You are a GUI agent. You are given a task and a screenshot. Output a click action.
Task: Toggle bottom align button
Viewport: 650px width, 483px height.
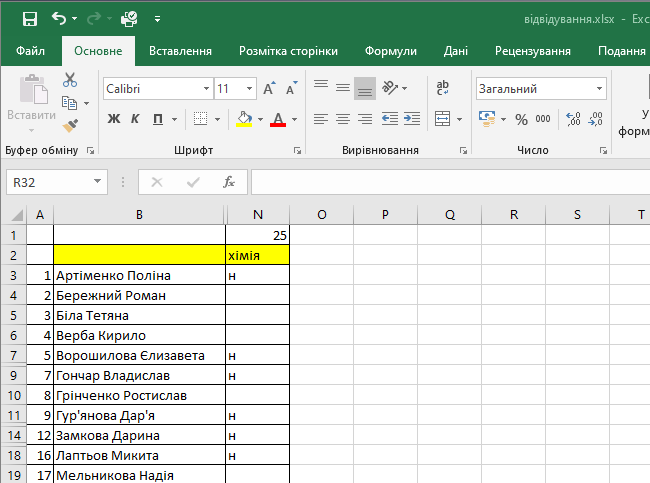tap(365, 88)
